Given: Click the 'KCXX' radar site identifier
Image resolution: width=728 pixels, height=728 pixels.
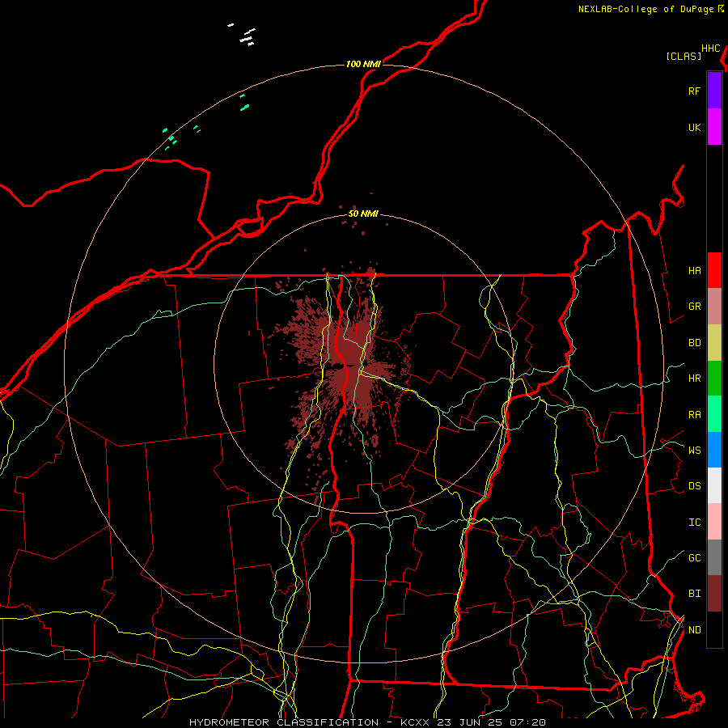Looking at the screenshot, I should [415, 722].
